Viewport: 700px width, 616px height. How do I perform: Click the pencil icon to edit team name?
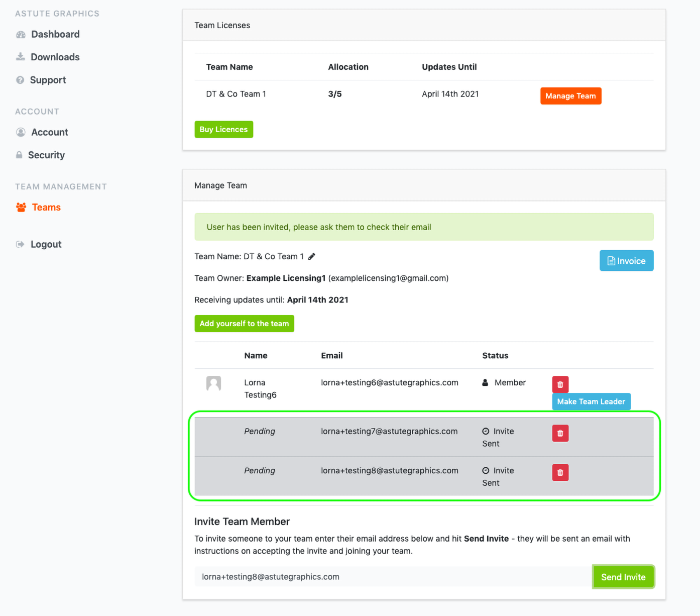click(312, 257)
